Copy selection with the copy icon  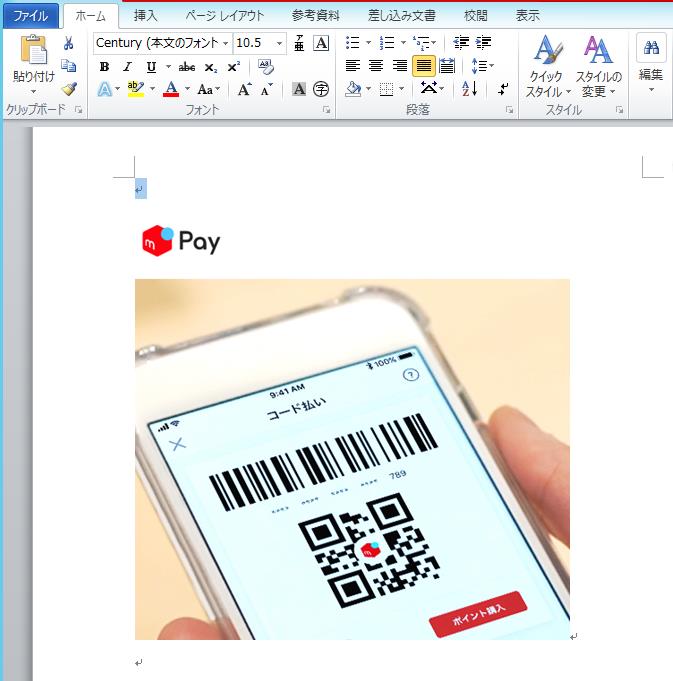pos(69,66)
